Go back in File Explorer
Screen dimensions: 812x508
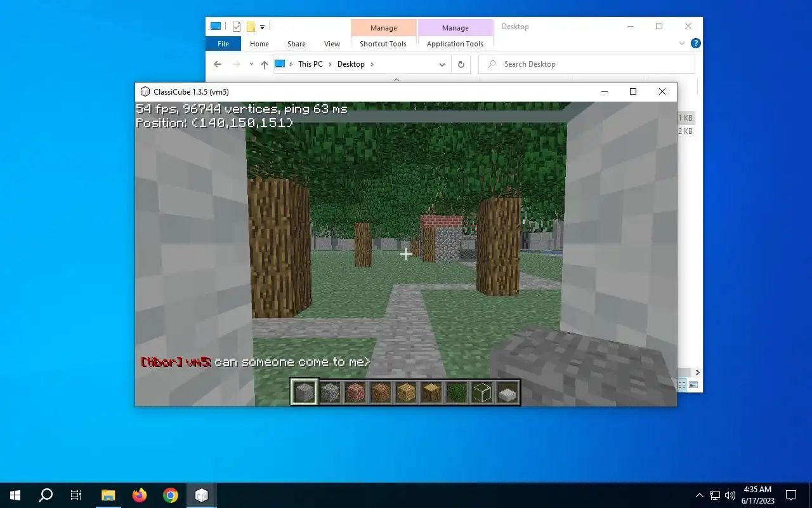[x=218, y=64]
